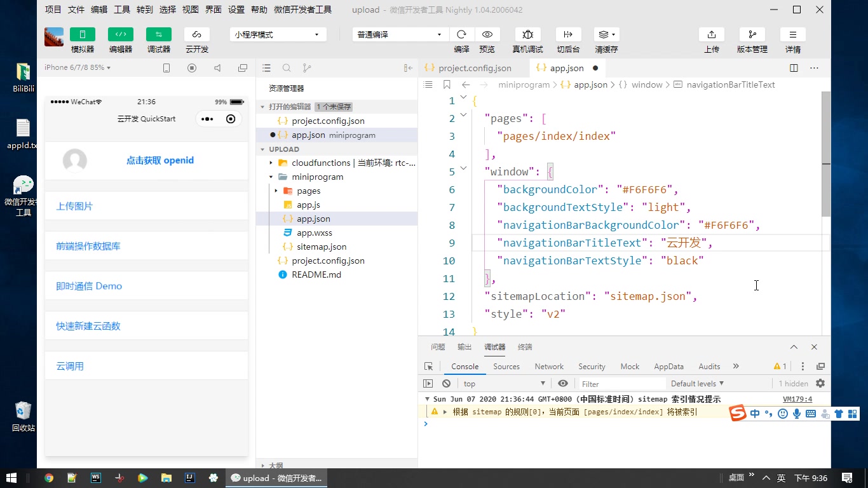Open the clear cache dropdown
868x488 pixels.
[x=607, y=34]
